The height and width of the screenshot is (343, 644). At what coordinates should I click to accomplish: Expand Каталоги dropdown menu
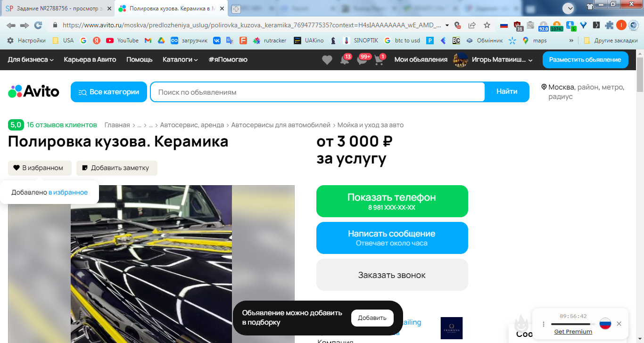tap(180, 59)
